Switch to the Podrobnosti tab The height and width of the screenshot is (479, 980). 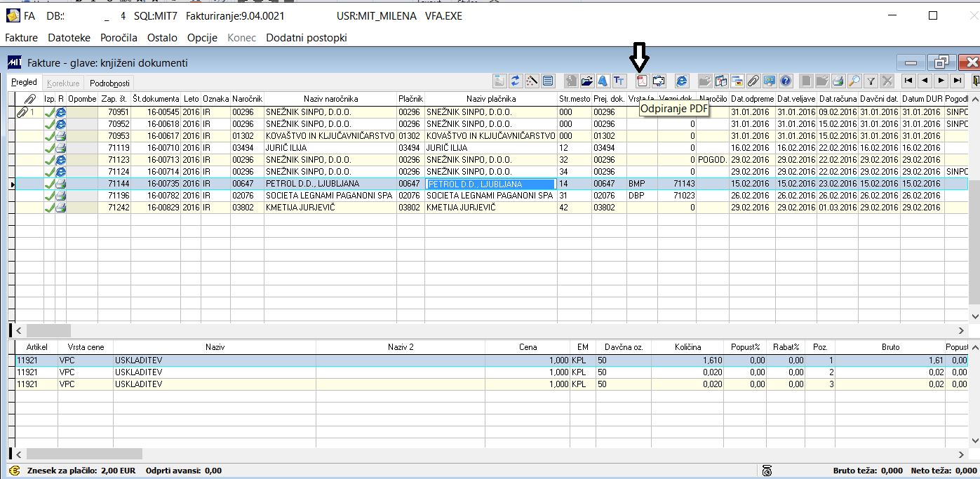click(x=110, y=83)
